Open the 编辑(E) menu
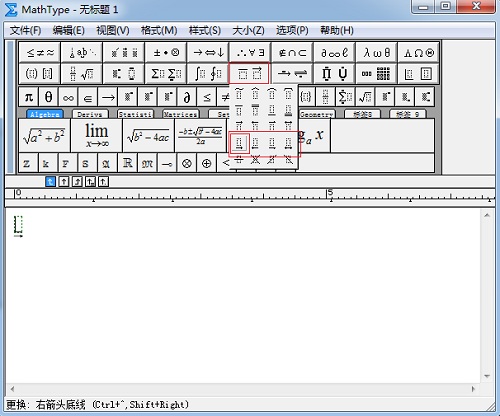Screen dimensions: 500x416 pyautogui.click(x=69, y=31)
